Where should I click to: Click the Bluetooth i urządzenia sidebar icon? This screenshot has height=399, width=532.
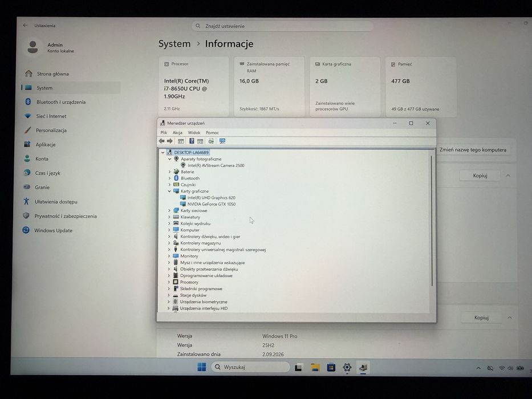28,102
